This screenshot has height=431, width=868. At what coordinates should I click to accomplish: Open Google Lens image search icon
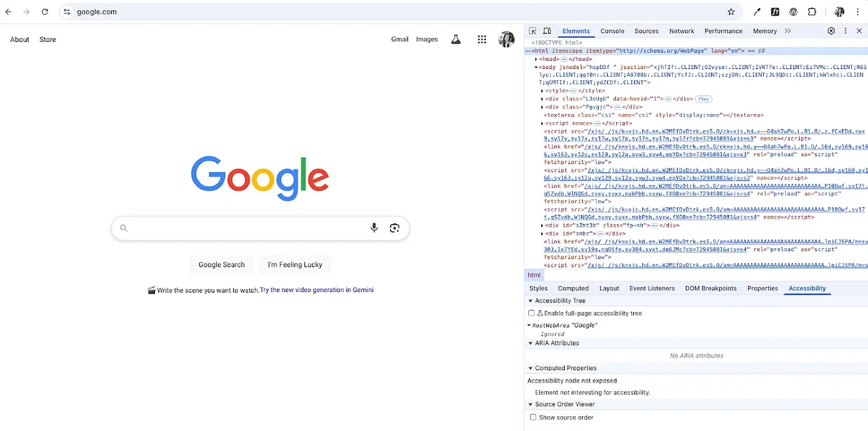[x=395, y=228]
